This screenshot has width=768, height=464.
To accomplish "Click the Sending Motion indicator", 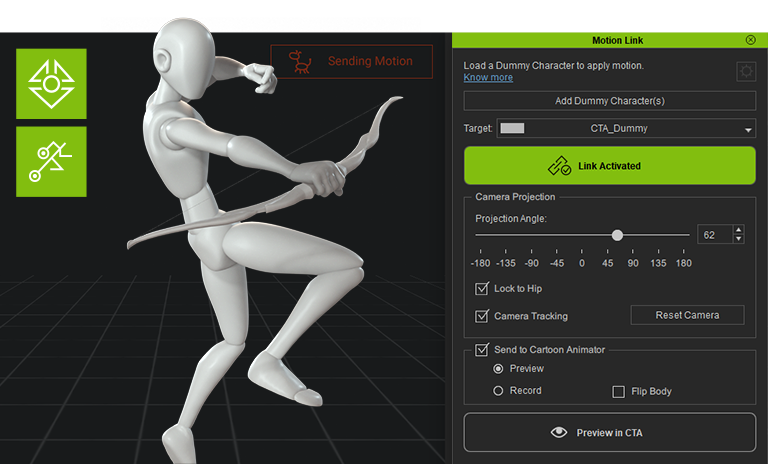I will tap(351, 62).
